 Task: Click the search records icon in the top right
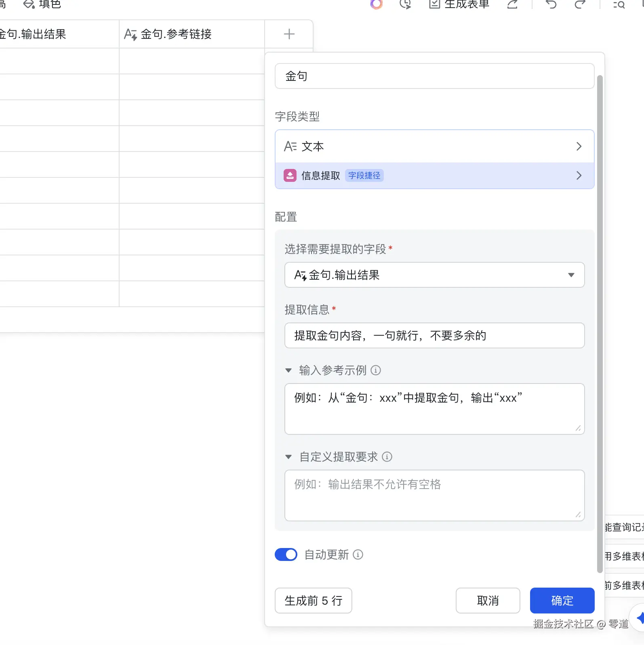tap(619, 4)
